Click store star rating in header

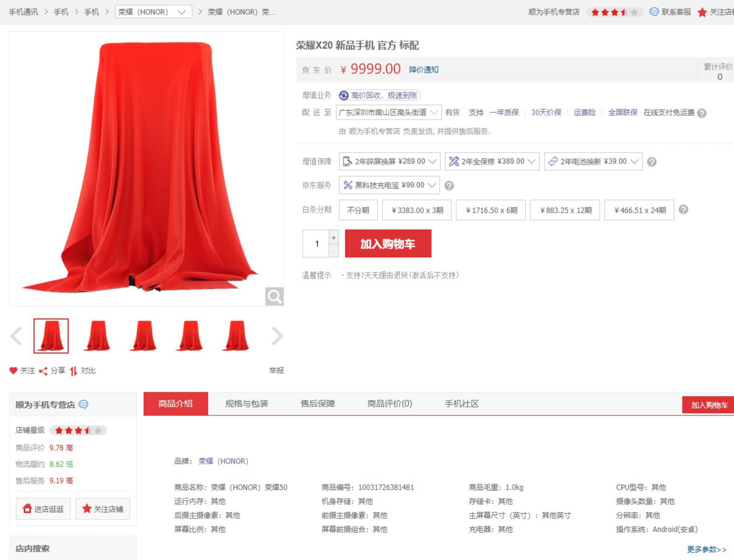[x=614, y=12]
